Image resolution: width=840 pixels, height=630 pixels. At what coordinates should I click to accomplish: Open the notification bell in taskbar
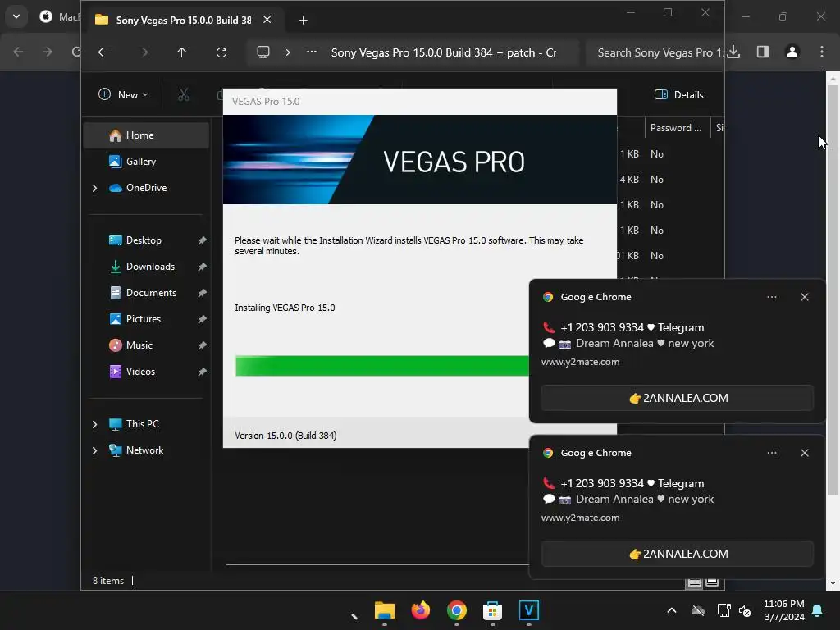(x=818, y=610)
